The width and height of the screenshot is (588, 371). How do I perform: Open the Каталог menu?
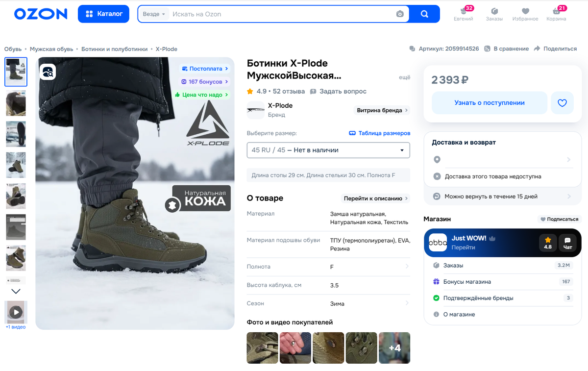[103, 14]
